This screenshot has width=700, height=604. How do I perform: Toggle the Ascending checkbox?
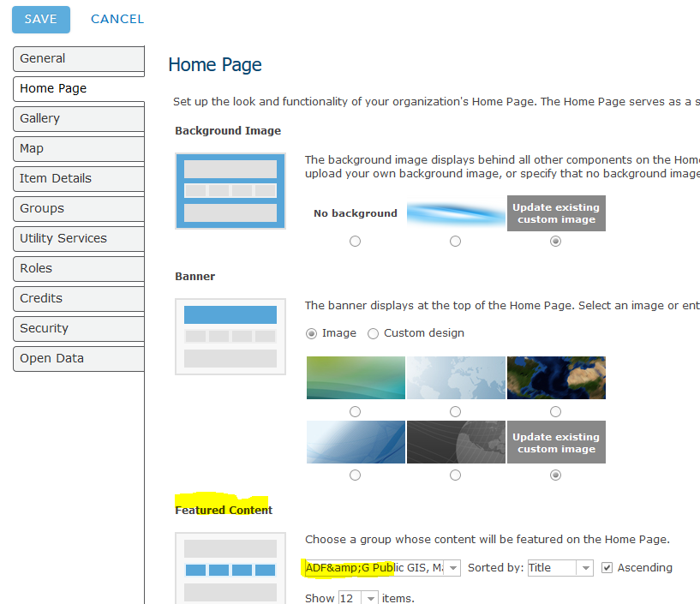click(607, 568)
